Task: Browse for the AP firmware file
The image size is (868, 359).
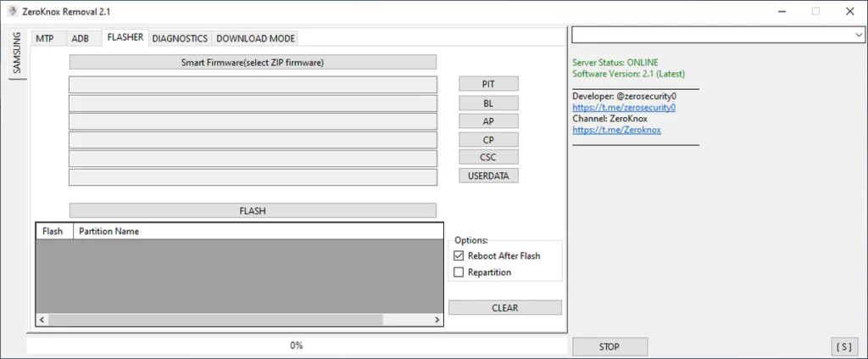Action: click(x=488, y=121)
